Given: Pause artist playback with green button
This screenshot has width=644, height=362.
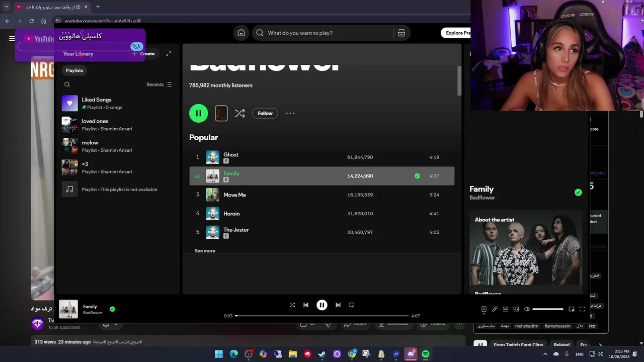Looking at the screenshot, I should (x=199, y=113).
